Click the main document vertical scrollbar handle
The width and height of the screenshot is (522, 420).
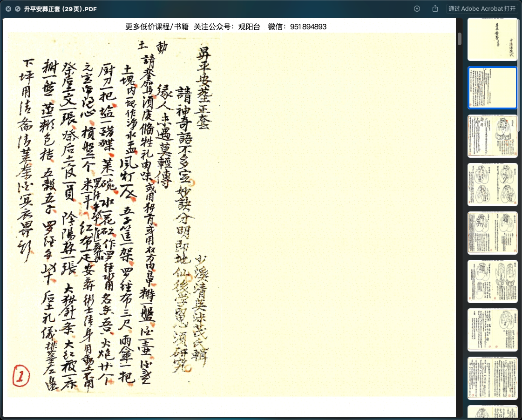460,39
